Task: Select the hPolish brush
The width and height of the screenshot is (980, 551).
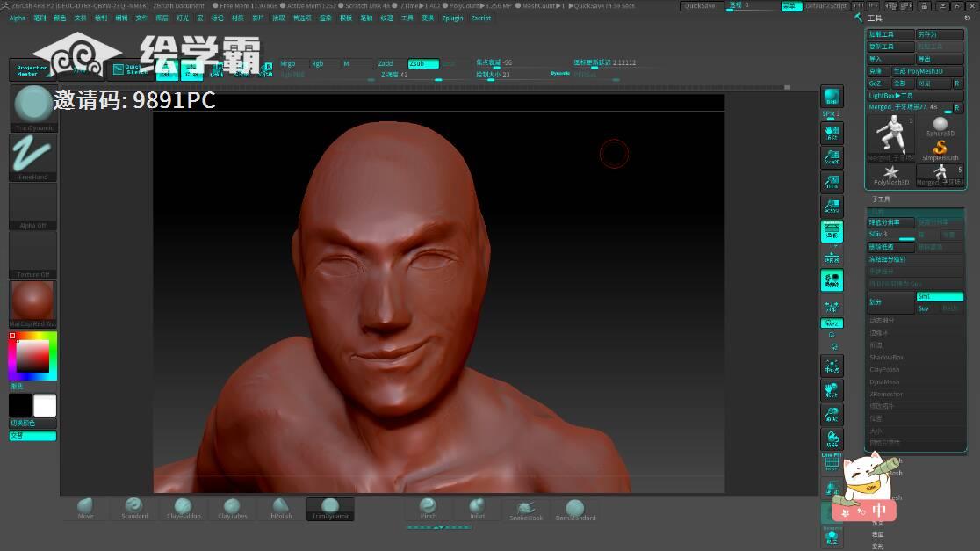Action: coord(281,509)
